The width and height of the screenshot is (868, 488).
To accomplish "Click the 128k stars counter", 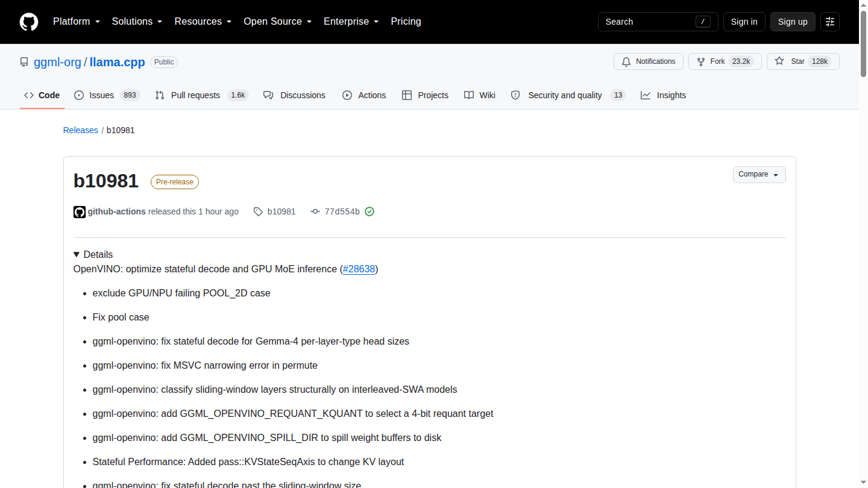I will [x=819, y=61].
